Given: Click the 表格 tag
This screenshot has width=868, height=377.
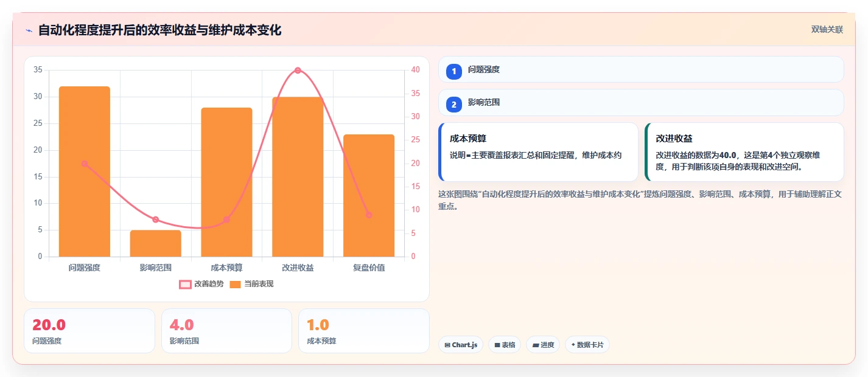Looking at the screenshot, I should (x=505, y=345).
